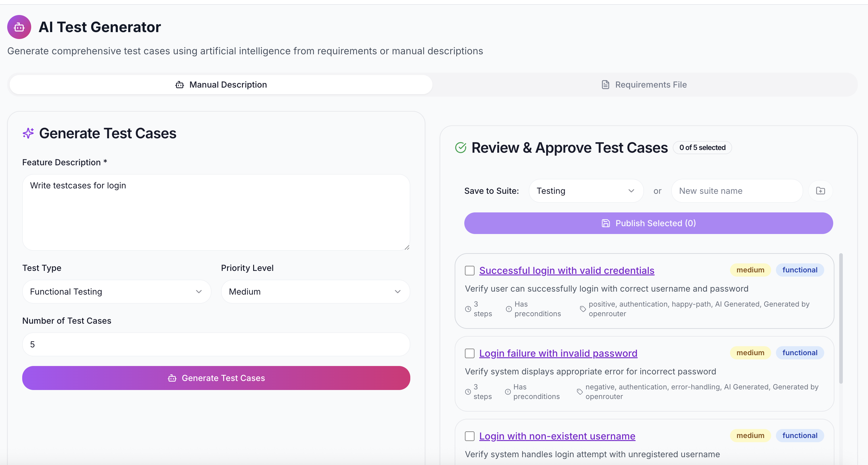Switch to the Requirements File tab
Image resolution: width=868 pixels, height=465 pixels.
point(644,85)
